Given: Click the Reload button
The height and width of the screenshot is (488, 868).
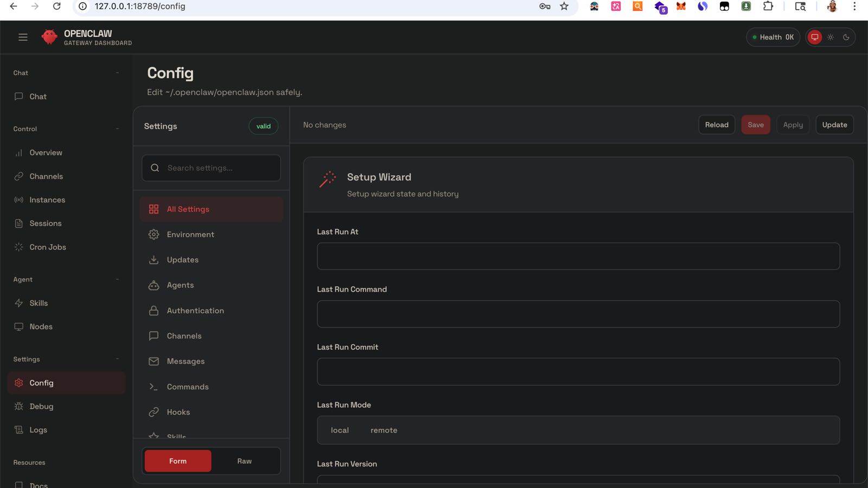Looking at the screenshot, I should [716, 125].
